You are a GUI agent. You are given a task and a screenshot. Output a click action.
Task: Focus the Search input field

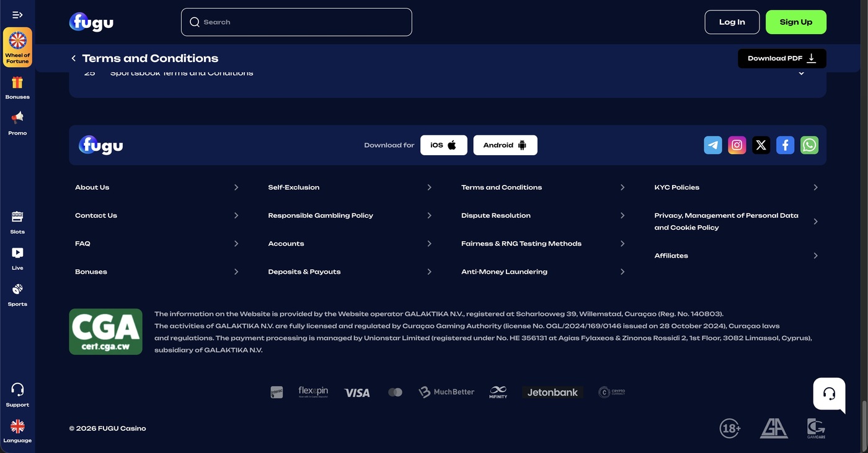(296, 22)
